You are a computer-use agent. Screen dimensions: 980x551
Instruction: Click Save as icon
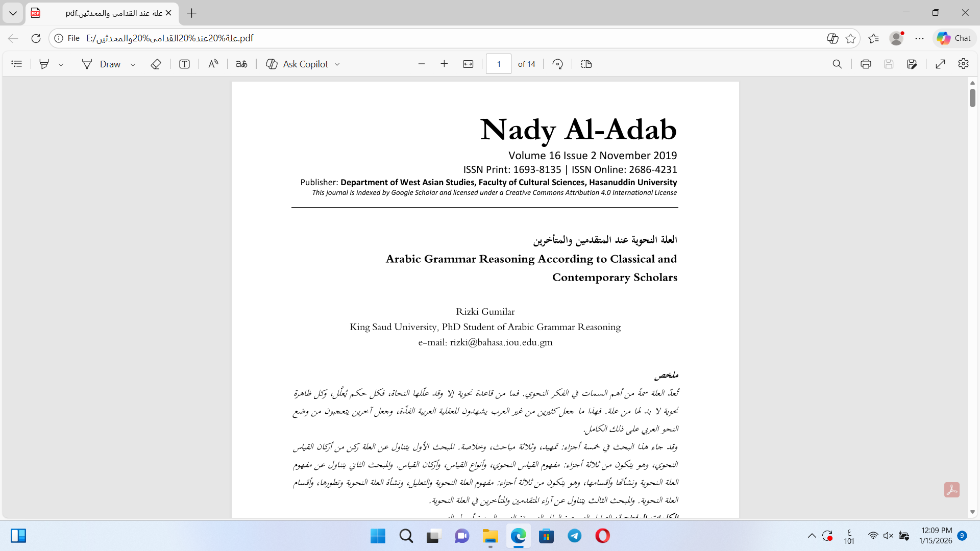pos(912,64)
